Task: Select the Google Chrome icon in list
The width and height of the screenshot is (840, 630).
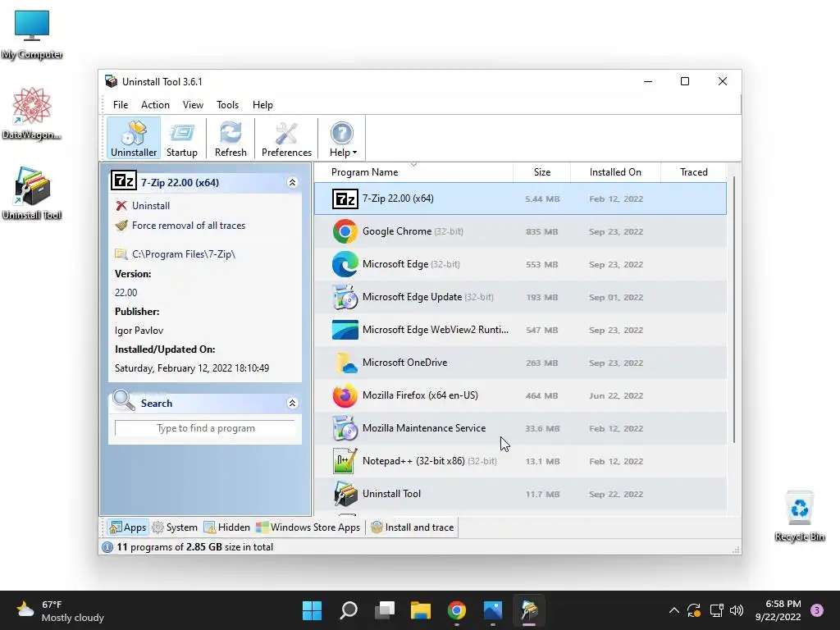Action: [345, 231]
